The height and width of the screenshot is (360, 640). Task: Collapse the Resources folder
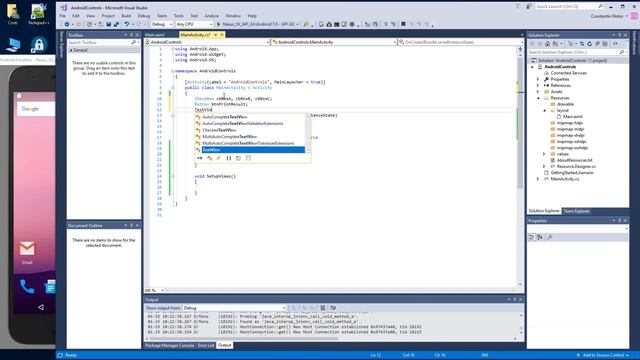tap(538, 98)
